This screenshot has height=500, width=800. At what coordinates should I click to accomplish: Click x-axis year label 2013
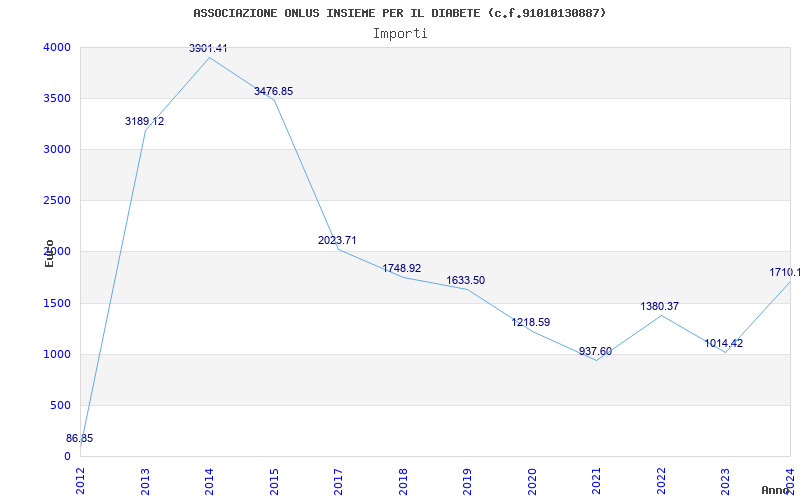point(145,481)
